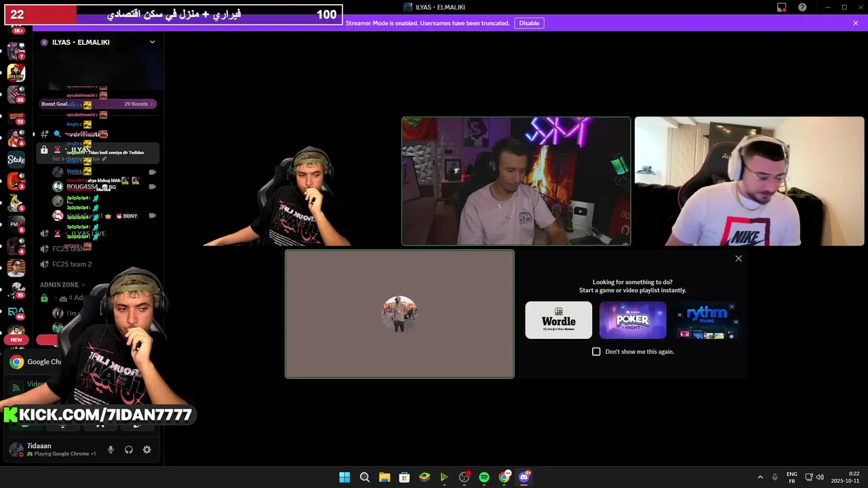This screenshot has width=868, height=488.
Task: Open the Discord inbox icon in title bar
Action: click(x=781, y=7)
